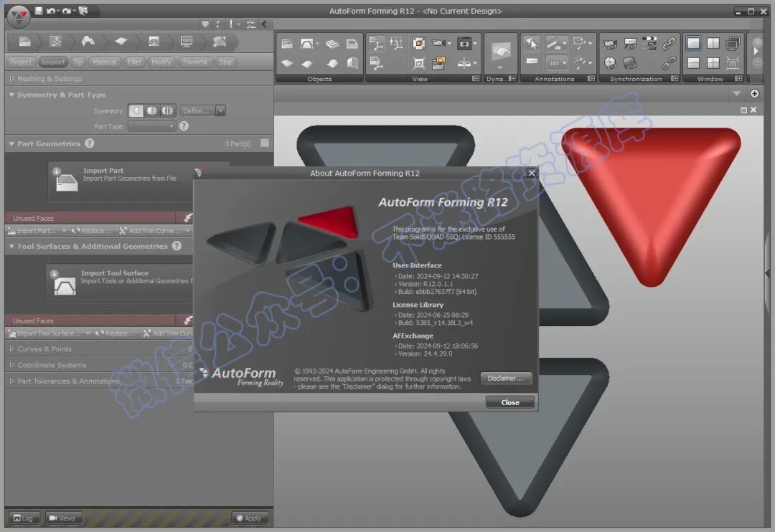Open the Views button at bottom
The image size is (775, 532).
tap(62, 518)
